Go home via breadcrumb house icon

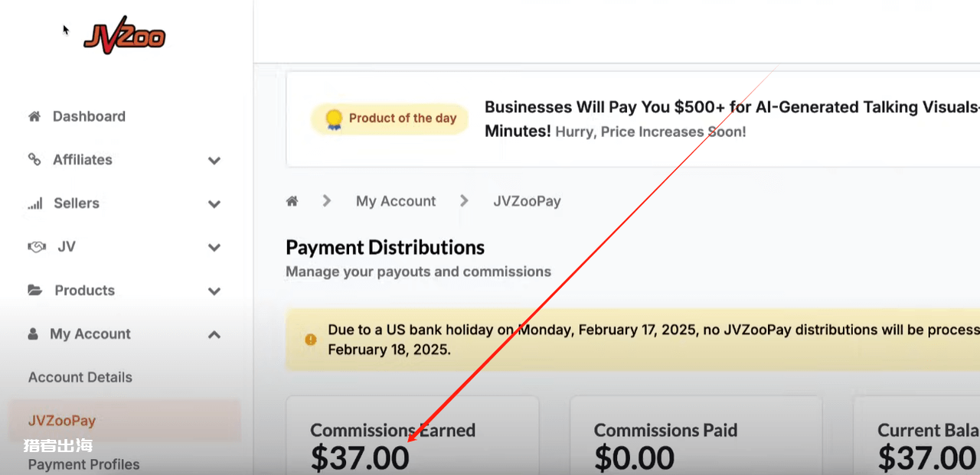(x=292, y=201)
